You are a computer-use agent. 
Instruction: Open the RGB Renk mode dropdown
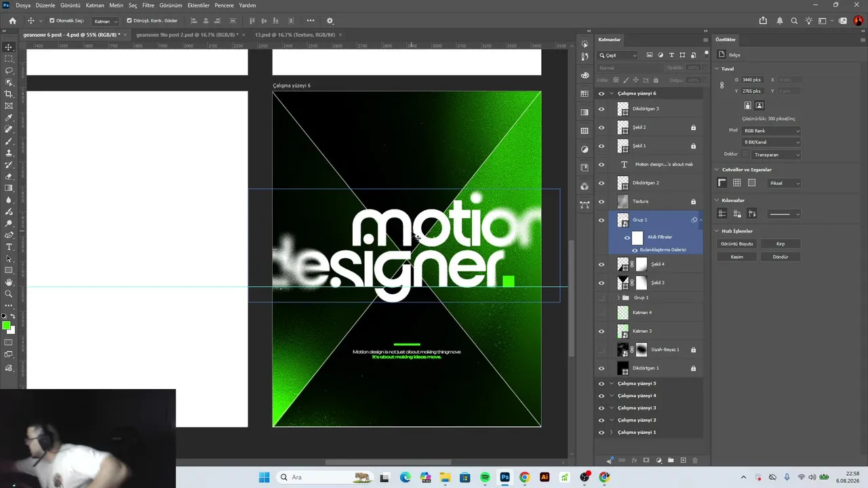tap(772, 131)
